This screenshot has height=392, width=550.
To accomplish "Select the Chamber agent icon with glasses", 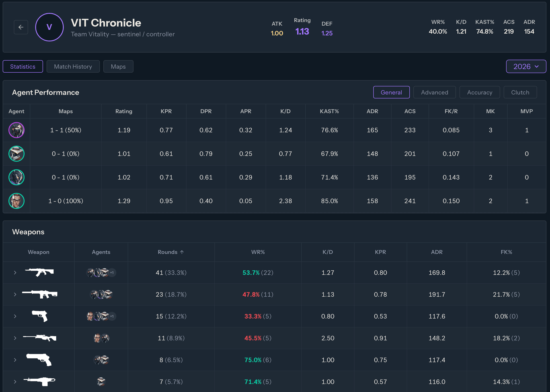I will [16, 201].
